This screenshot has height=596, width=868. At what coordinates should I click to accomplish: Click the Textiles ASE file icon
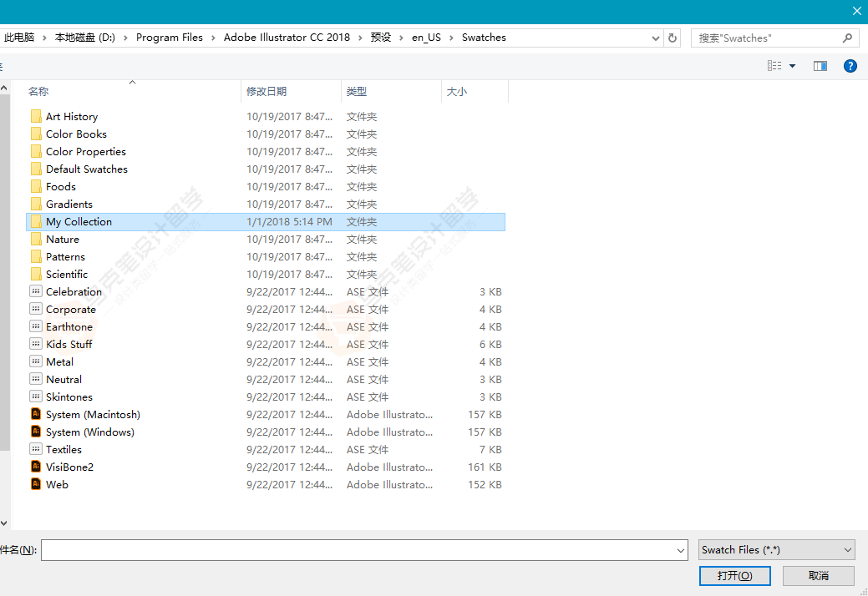click(36, 449)
